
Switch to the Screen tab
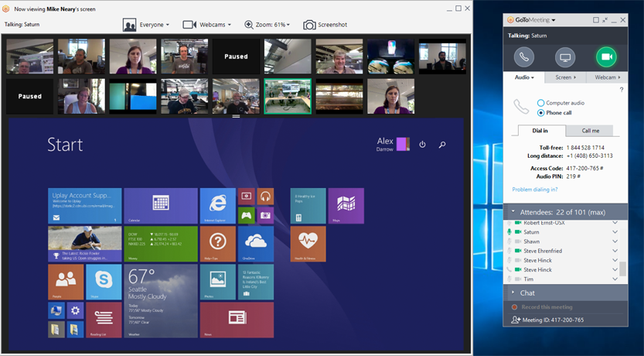[x=565, y=77]
